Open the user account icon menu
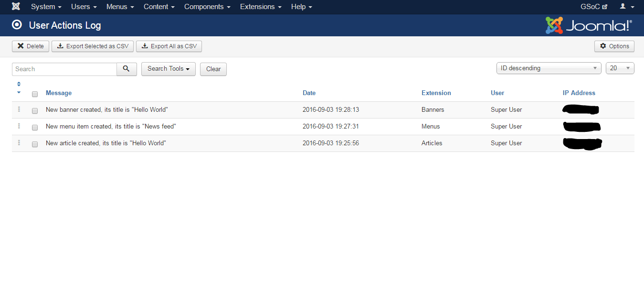 (626, 7)
